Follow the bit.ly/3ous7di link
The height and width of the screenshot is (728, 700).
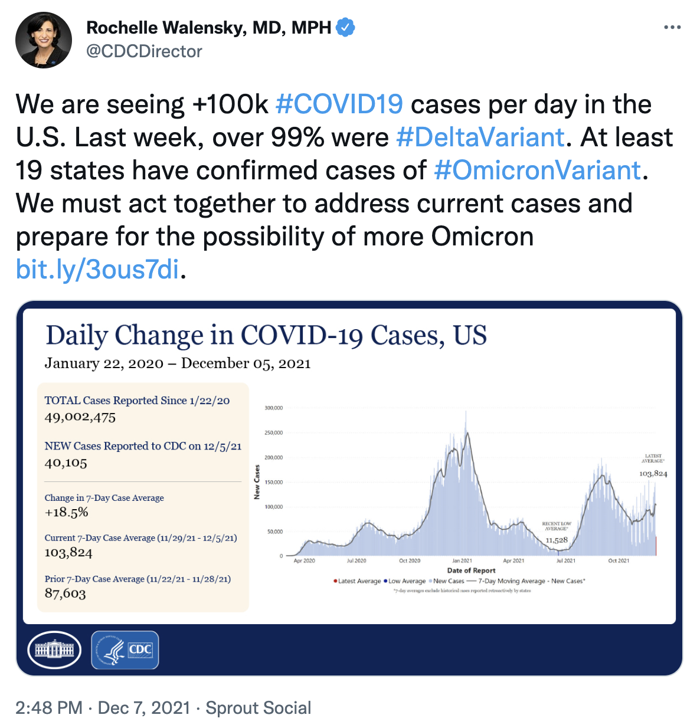pyautogui.click(x=97, y=270)
